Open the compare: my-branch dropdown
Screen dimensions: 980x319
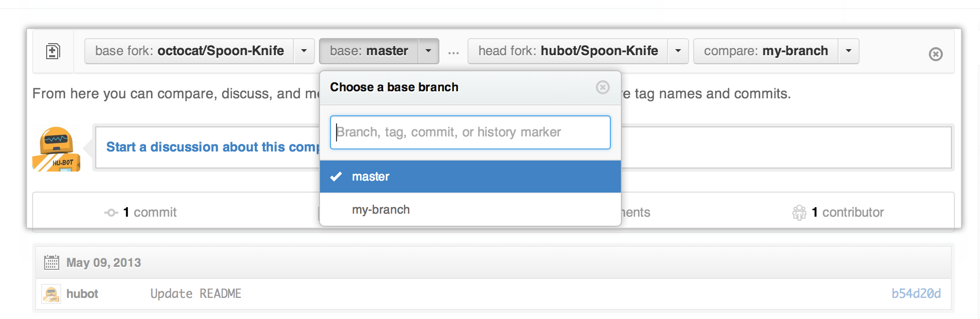pyautogui.click(x=849, y=51)
